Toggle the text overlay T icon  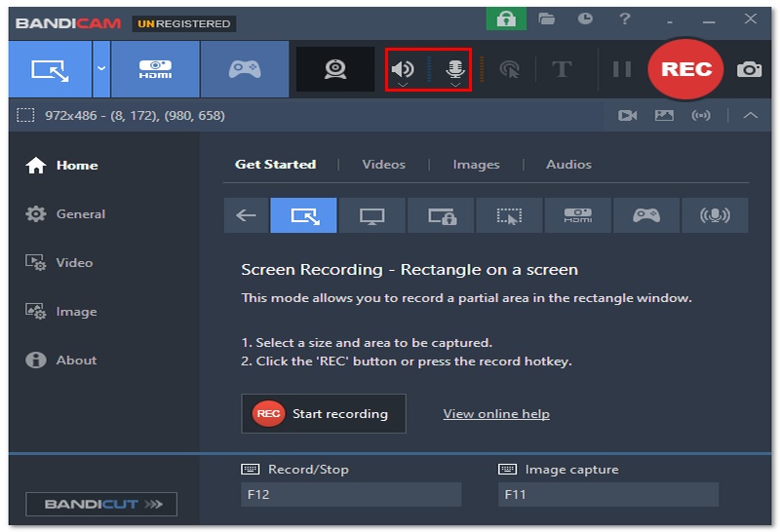[x=562, y=69]
